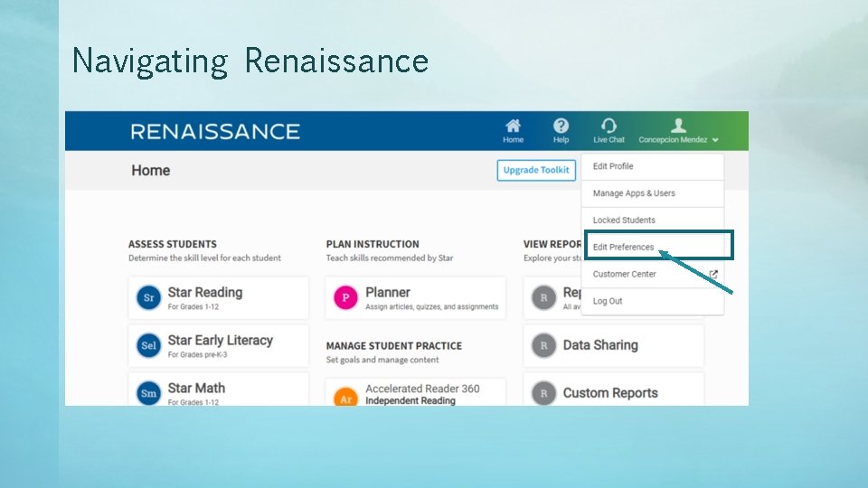Click the PLAN INSTRUCTION section heading

coord(373,244)
